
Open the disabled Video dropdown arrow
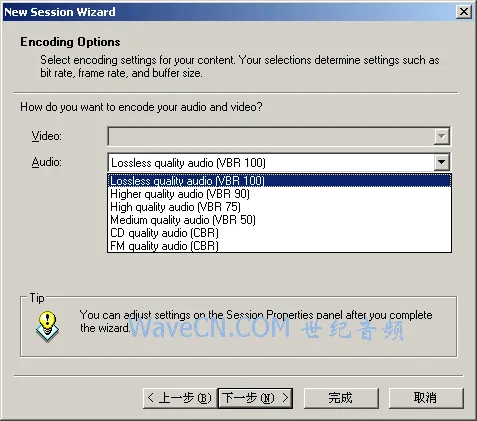coord(442,136)
